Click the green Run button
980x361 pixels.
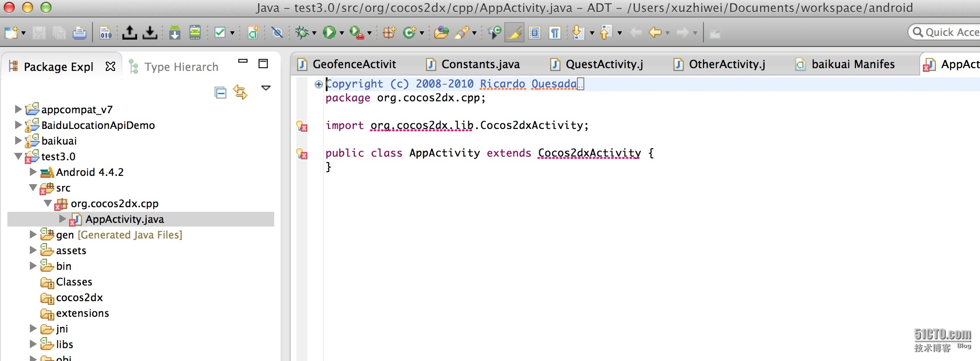click(x=329, y=32)
